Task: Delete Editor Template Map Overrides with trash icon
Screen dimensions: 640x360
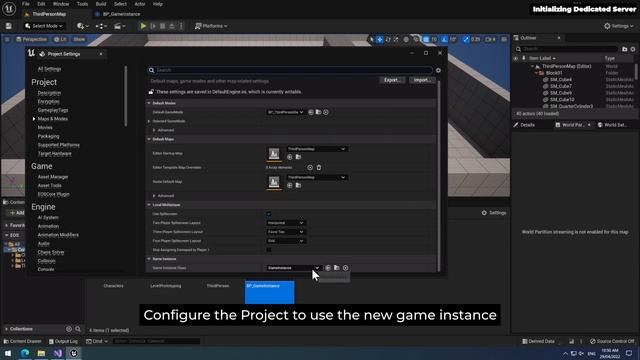Action: (319, 167)
